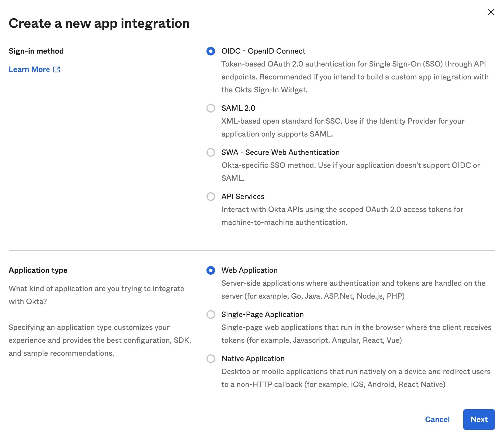
Task: Open the Learn More link
Action: pyautogui.click(x=29, y=69)
